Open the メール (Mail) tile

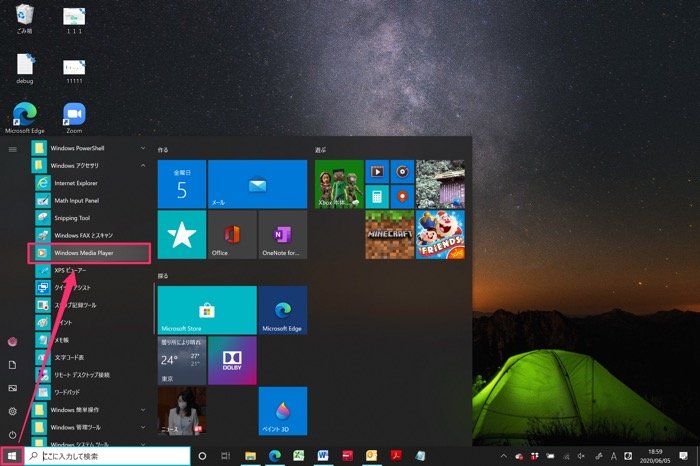(x=258, y=184)
